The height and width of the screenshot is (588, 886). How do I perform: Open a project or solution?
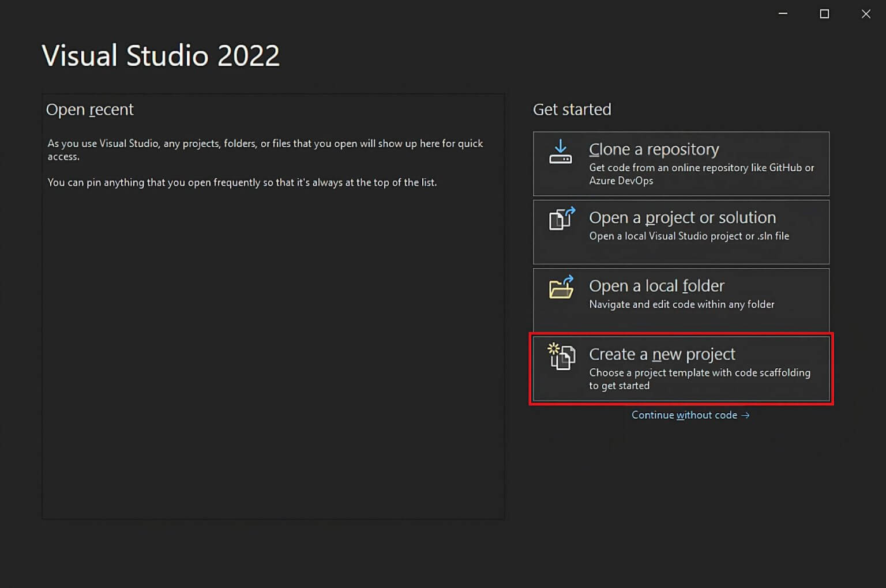coord(681,232)
